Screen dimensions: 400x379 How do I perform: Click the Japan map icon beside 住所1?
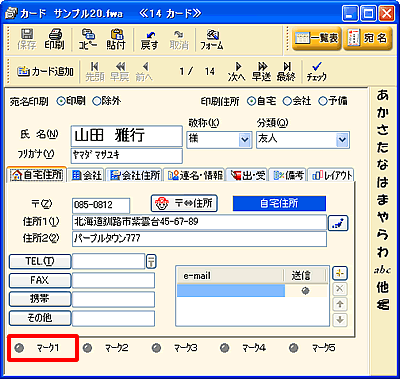click(x=338, y=223)
